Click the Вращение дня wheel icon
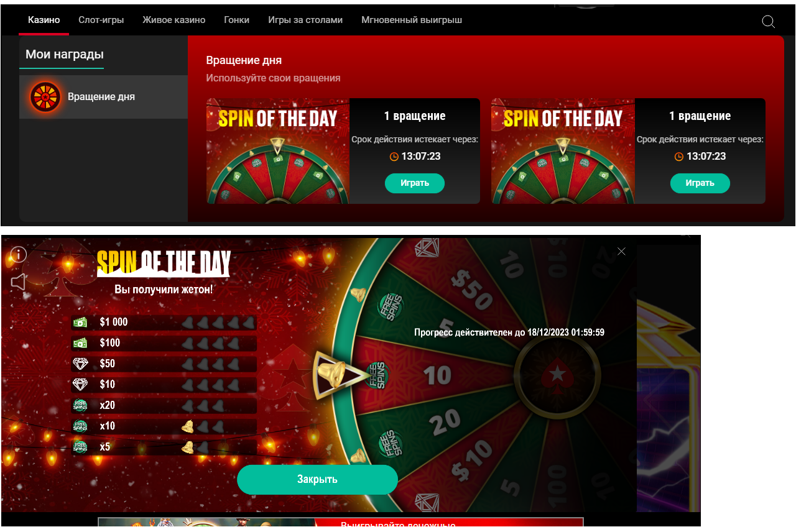Image resolution: width=796 pixels, height=532 pixels. point(45,97)
